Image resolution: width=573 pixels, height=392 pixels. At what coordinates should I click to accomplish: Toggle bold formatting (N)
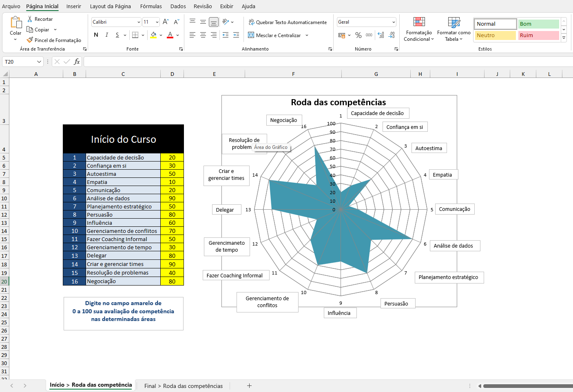point(96,35)
